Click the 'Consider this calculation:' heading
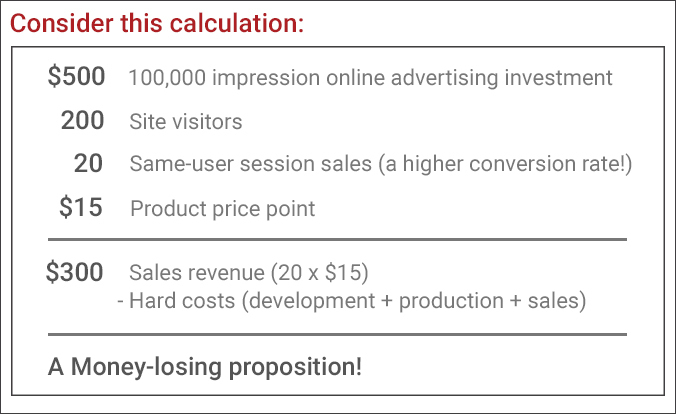Image resolution: width=676 pixels, height=414 pixels. (157, 23)
